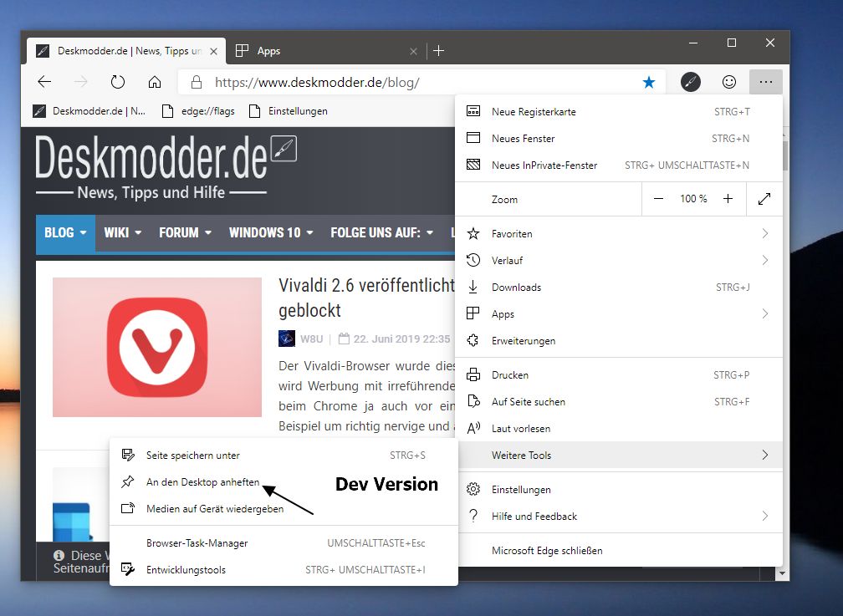
Task: Open the Deskmodder.de bookmark in favorites bar
Action: coord(89,111)
